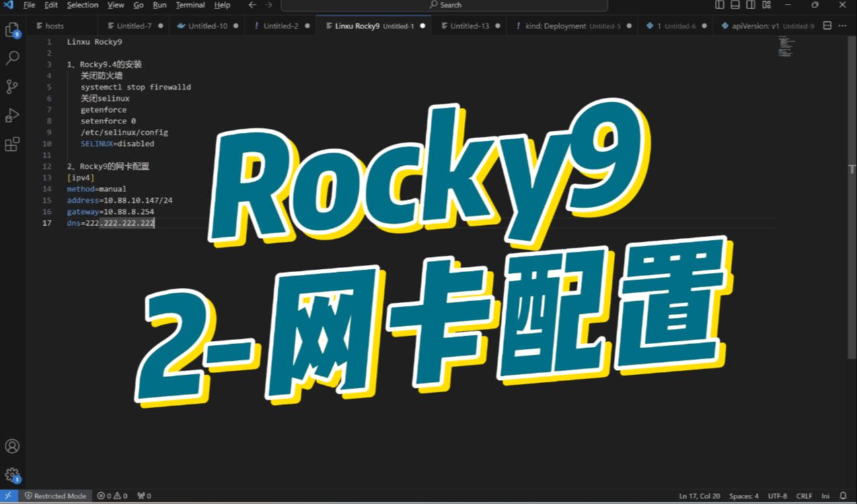Click the 'SELINUX=disabled' line

(117, 143)
